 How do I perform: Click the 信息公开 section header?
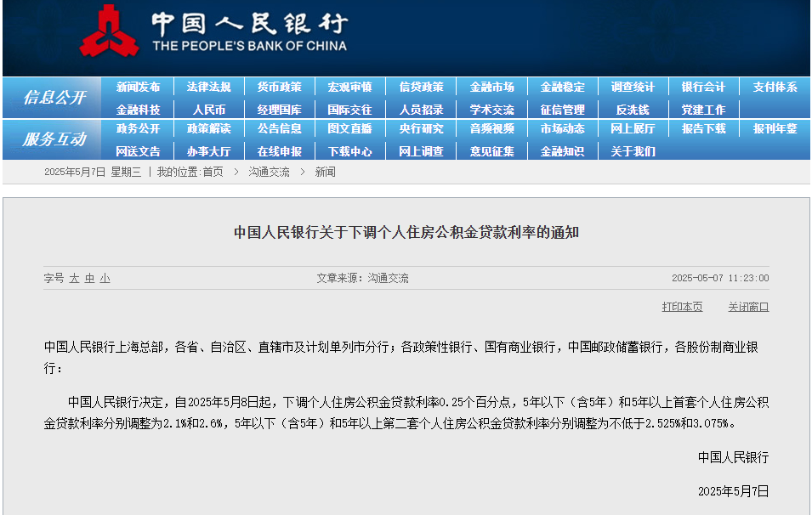click(54, 98)
